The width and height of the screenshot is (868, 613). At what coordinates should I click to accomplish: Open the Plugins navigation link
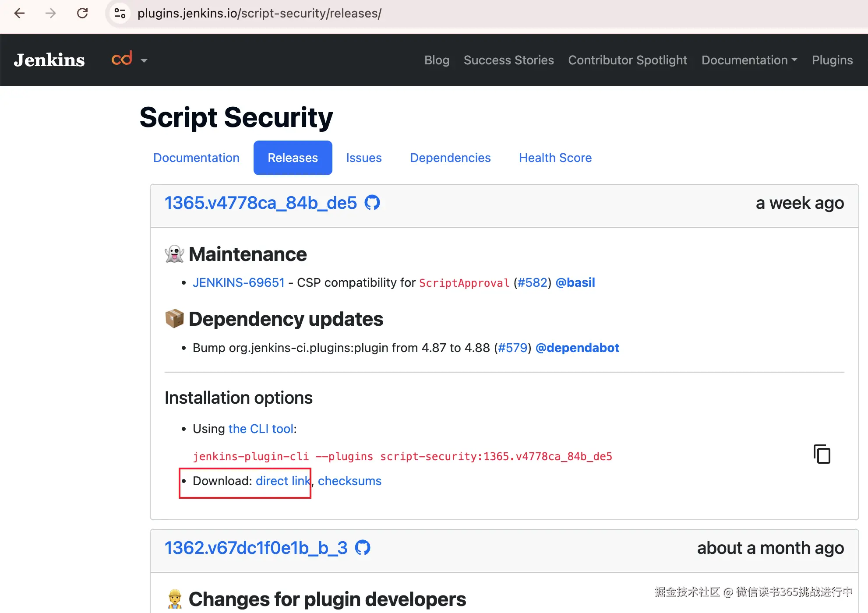click(832, 60)
